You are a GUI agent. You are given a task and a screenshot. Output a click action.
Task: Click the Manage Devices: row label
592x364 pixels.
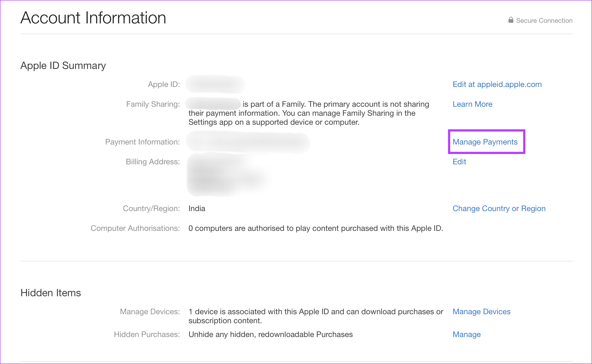click(150, 312)
